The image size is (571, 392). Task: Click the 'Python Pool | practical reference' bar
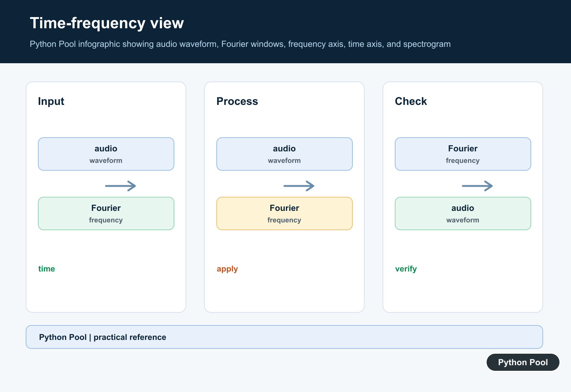point(284,337)
